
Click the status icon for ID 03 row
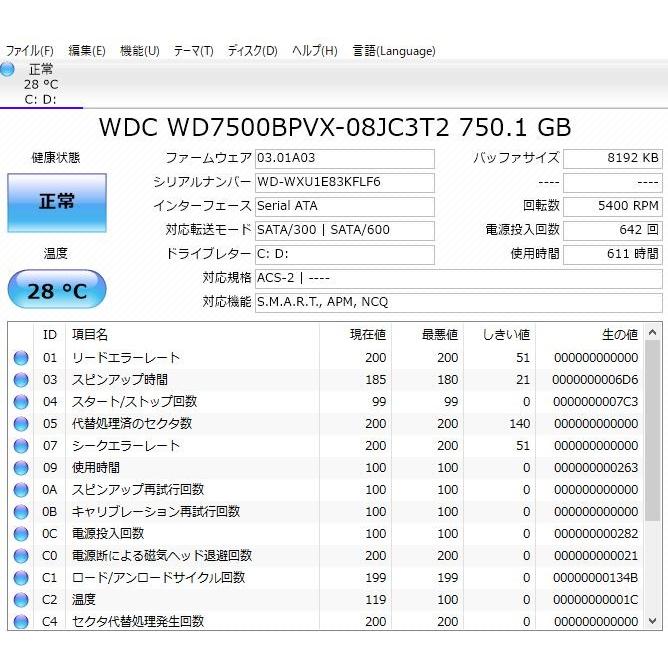[x=21, y=380]
